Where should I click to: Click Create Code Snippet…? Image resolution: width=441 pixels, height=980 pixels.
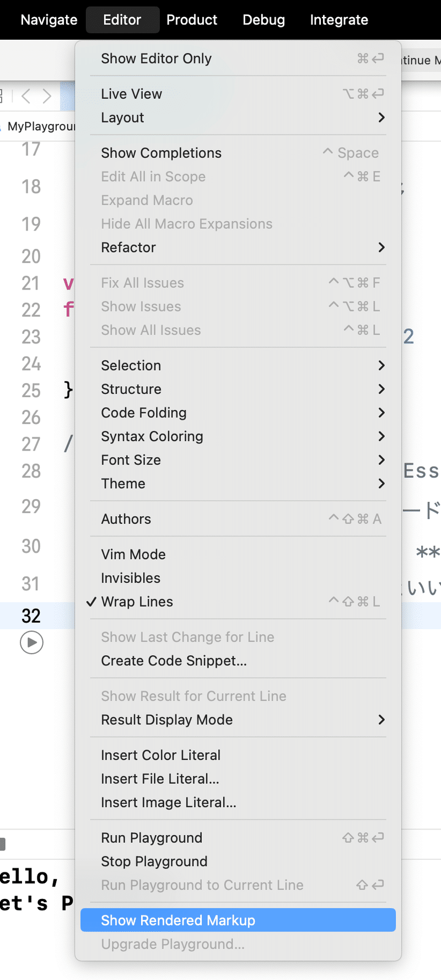point(238,661)
